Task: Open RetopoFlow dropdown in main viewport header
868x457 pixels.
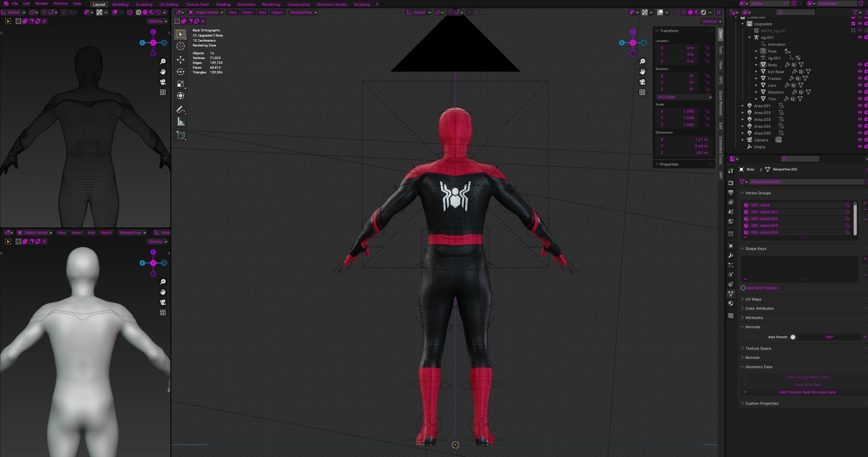Action: coord(304,12)
